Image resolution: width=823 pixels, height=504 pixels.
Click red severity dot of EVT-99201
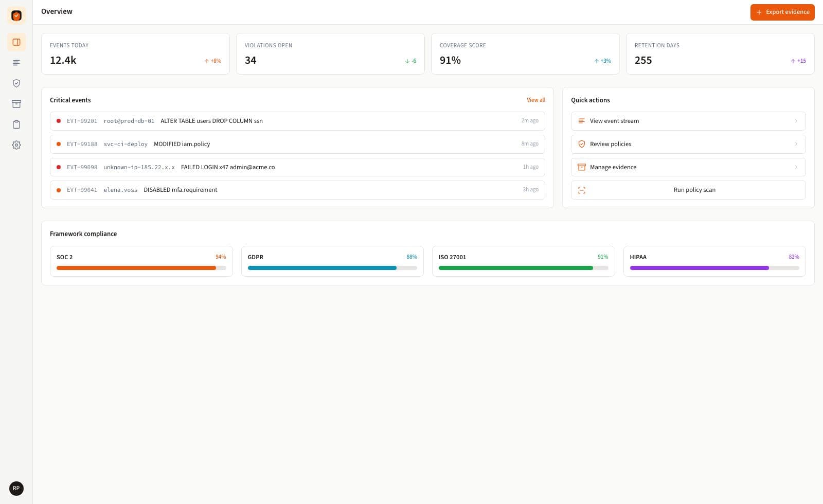coord(59,121)
